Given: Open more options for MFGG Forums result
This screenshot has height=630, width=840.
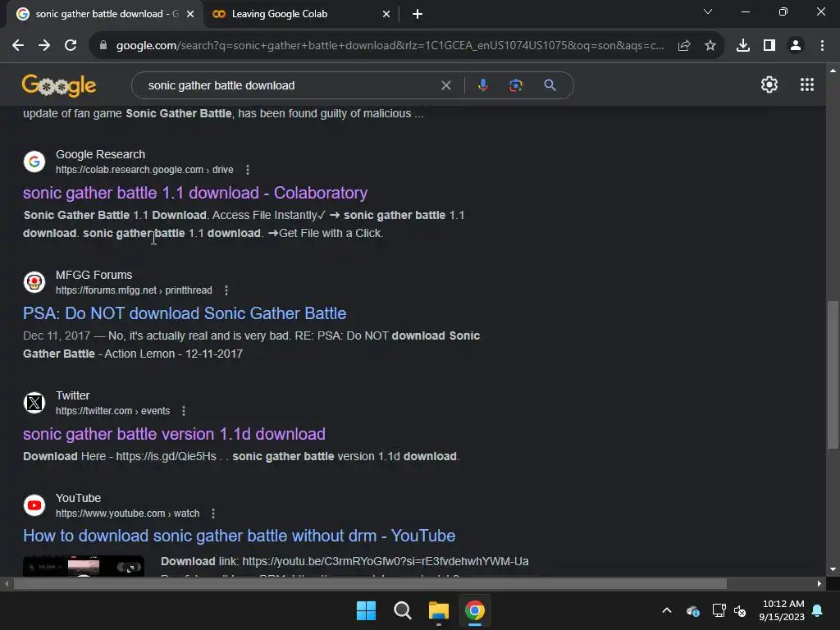Looking at the screenshot, I should (x=226, y=290).
